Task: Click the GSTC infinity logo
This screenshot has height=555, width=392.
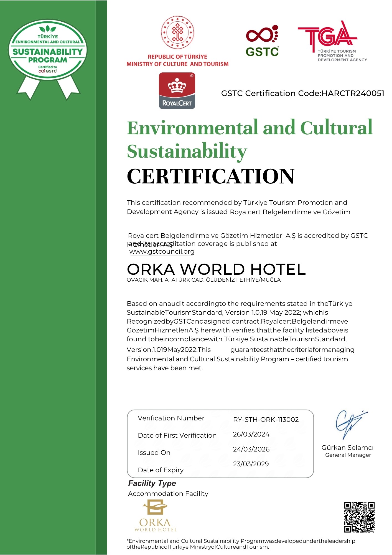Action: [x=262, y=34]
